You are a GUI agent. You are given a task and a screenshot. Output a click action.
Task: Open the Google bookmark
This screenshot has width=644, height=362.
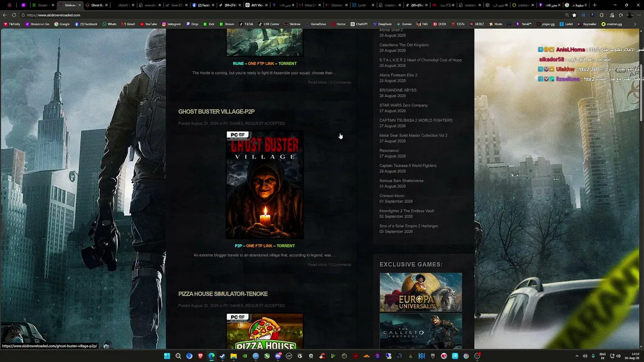62,24
